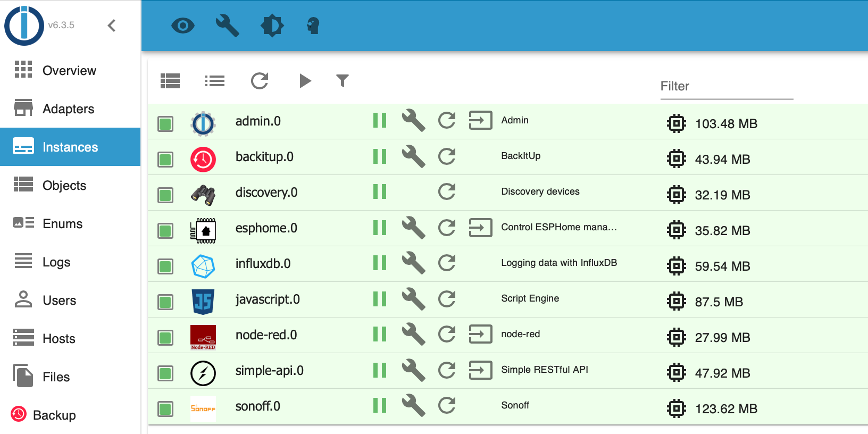Toggle the theme brightness icon
The height and width of the screenshot is (434, 868).
coord(272,26)
